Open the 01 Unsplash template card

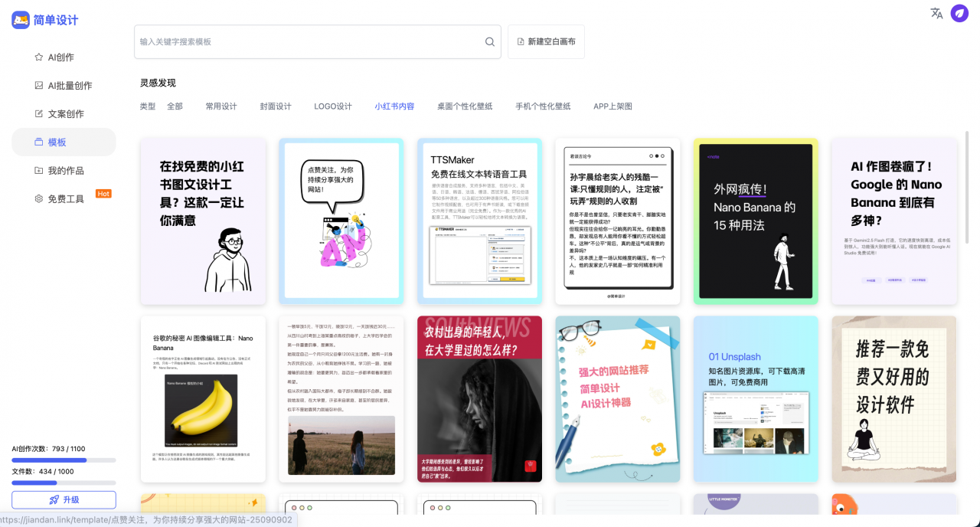pyautogui.click(x=756, y=399)
